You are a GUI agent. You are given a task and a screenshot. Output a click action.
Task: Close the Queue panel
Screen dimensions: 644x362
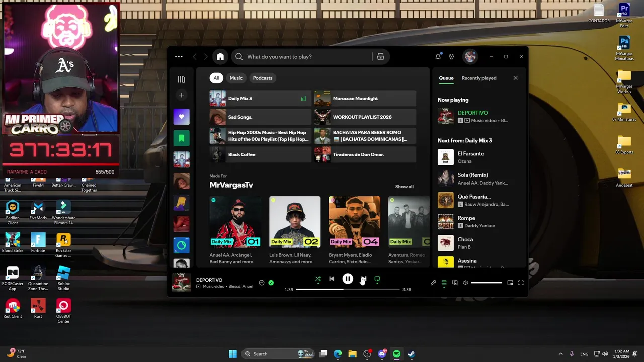(515, 78)
